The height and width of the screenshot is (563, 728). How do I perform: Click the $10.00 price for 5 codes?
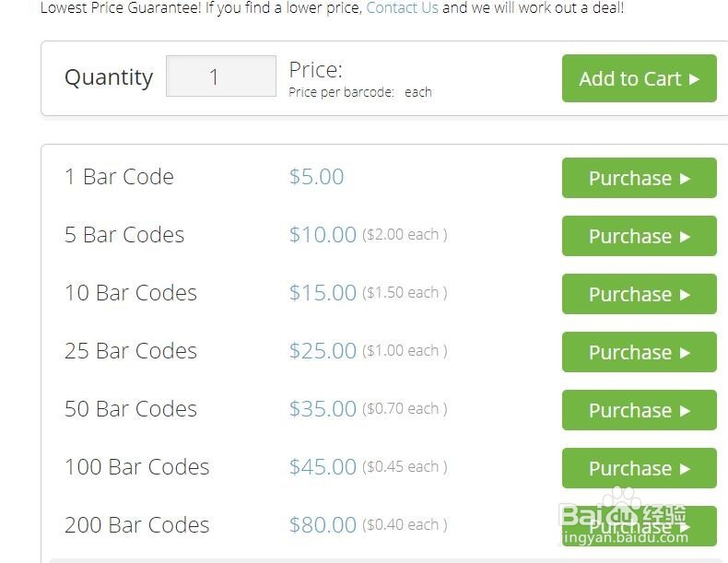click(323, 234)
